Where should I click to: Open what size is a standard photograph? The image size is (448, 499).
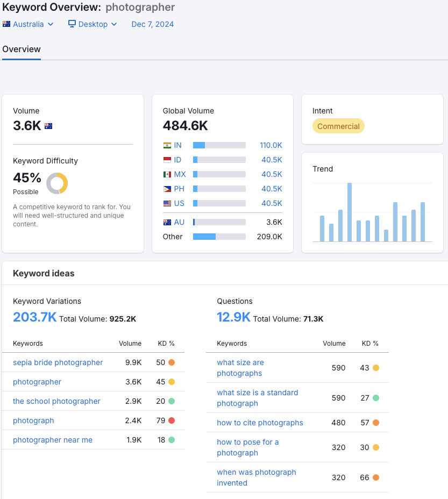[x=258, y=398]
